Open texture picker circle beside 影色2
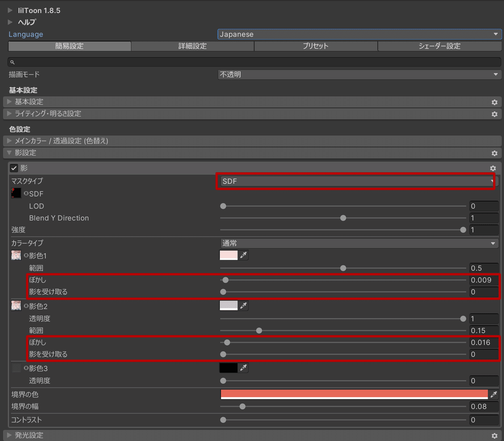The height and width of the screenshot is (441, 504). pos(26,306)
